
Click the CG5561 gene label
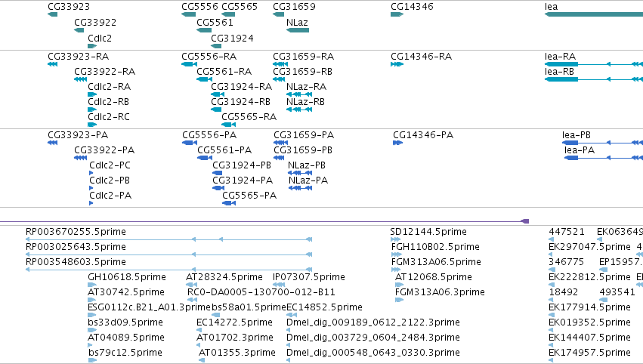point(215,23)
